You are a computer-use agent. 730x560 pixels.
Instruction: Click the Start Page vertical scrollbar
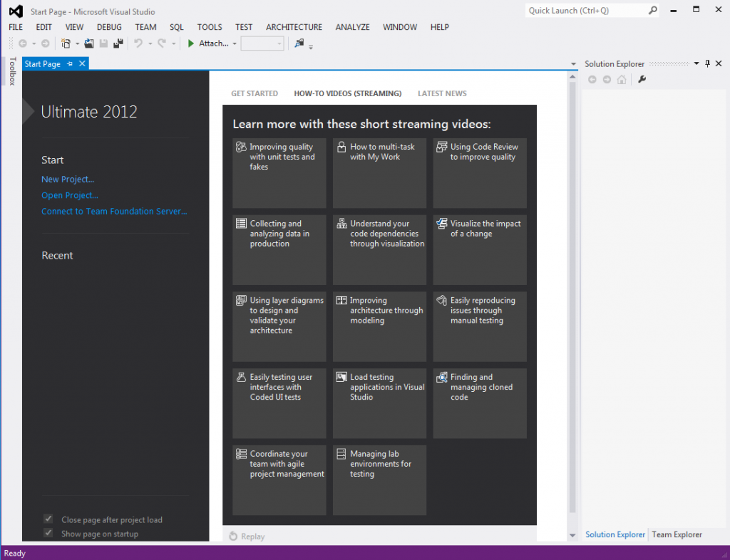point(572,298)
